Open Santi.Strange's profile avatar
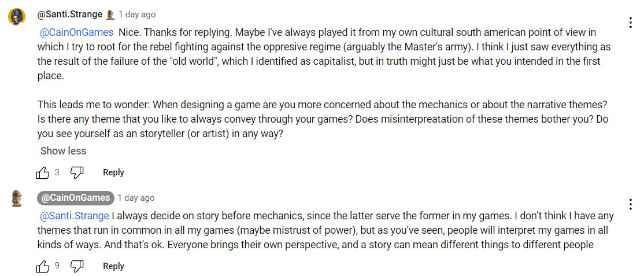Viewport: 644px width, 276px height. pos(16,17)
